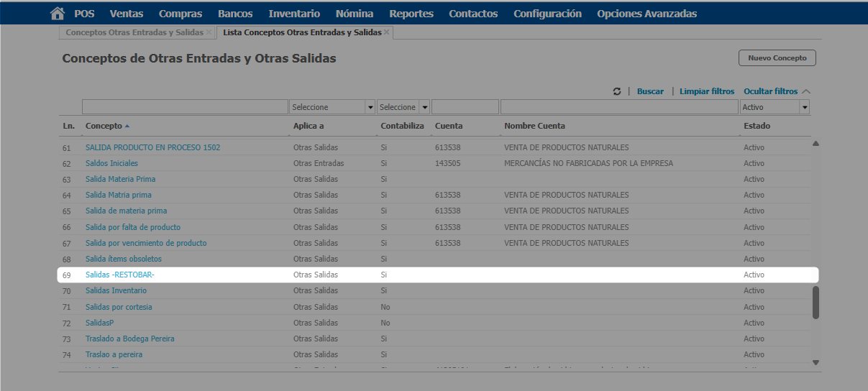868x391 pixels.
Task: Click the sort arrow next to Concepto header
Action: [x=127, y=126]
